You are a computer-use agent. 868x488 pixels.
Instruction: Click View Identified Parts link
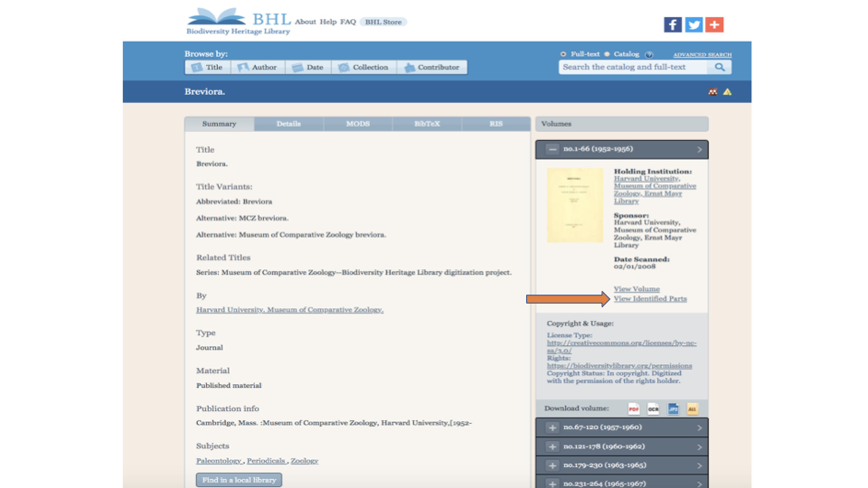point(650,299)
